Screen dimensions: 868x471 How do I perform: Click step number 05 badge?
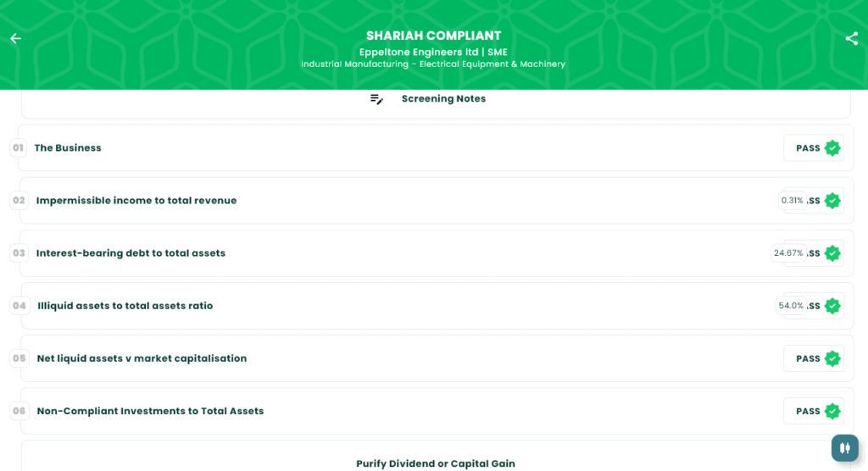pyautogui.click(x=19, y=358)
